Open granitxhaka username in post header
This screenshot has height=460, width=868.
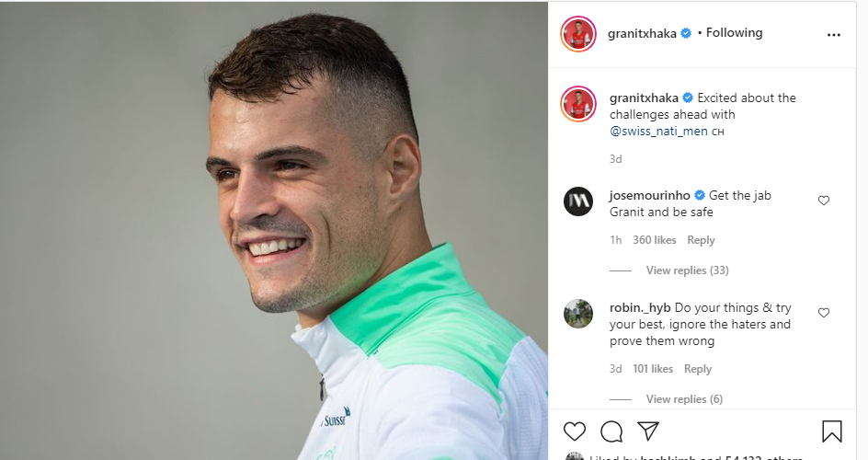642,33
